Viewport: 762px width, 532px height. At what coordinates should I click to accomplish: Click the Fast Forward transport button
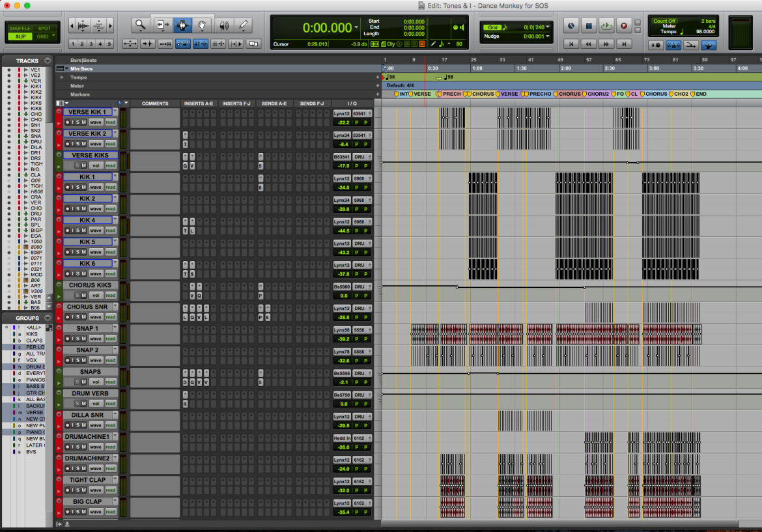point(606,44)
